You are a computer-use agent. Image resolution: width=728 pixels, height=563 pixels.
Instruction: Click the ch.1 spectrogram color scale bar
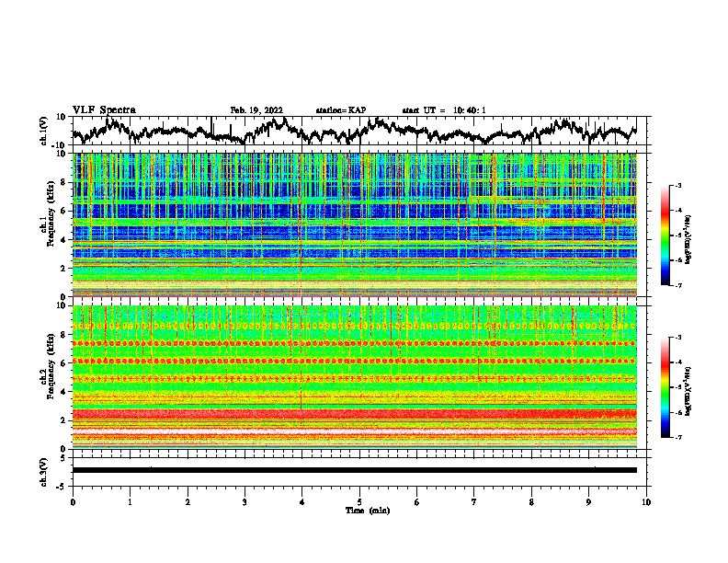click(665, 236)
